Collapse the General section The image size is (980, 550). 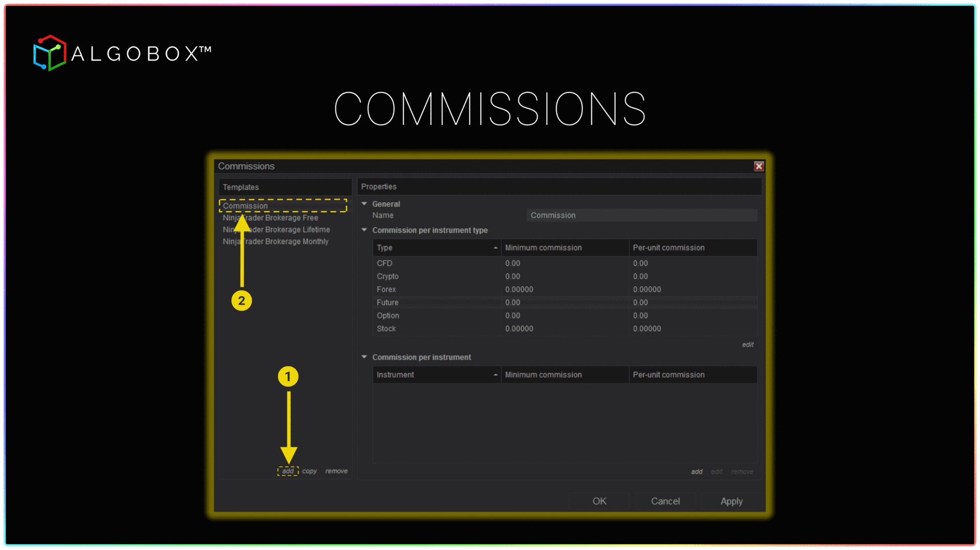click(x=364, y=204)
